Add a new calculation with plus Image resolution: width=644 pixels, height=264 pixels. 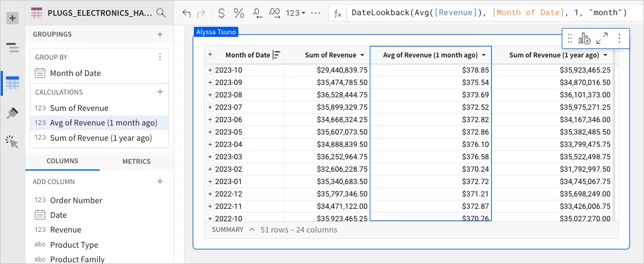(x=160, y=92)
